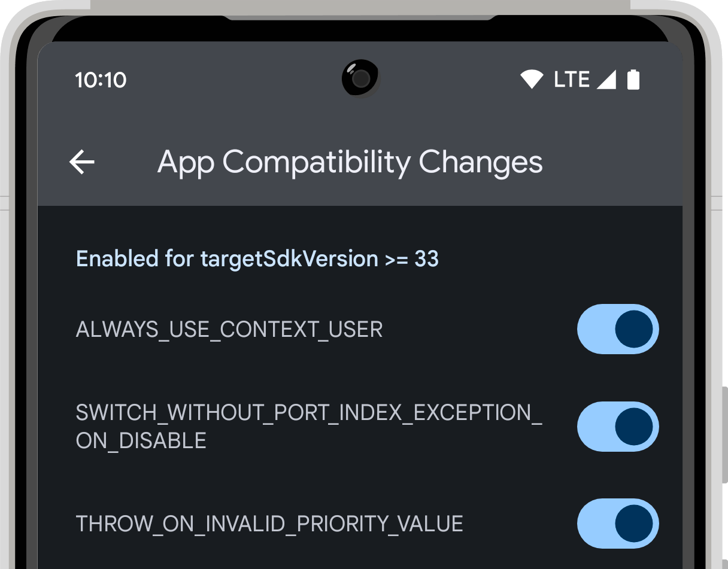Turn off SWITCH_WITHOUT_PORT_INDEX_EXCEPTION_ON_DISABLE
The image size is (728, 569).
[x=618, y=426]
